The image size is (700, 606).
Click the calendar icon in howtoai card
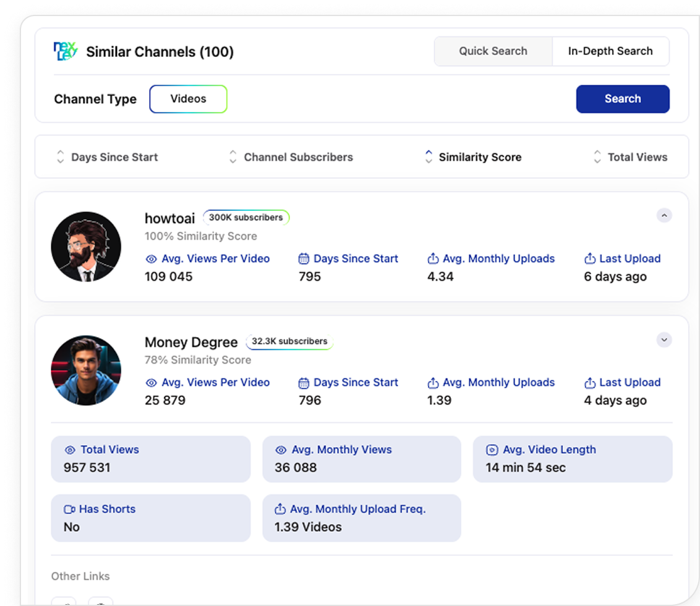pos(304,258)
